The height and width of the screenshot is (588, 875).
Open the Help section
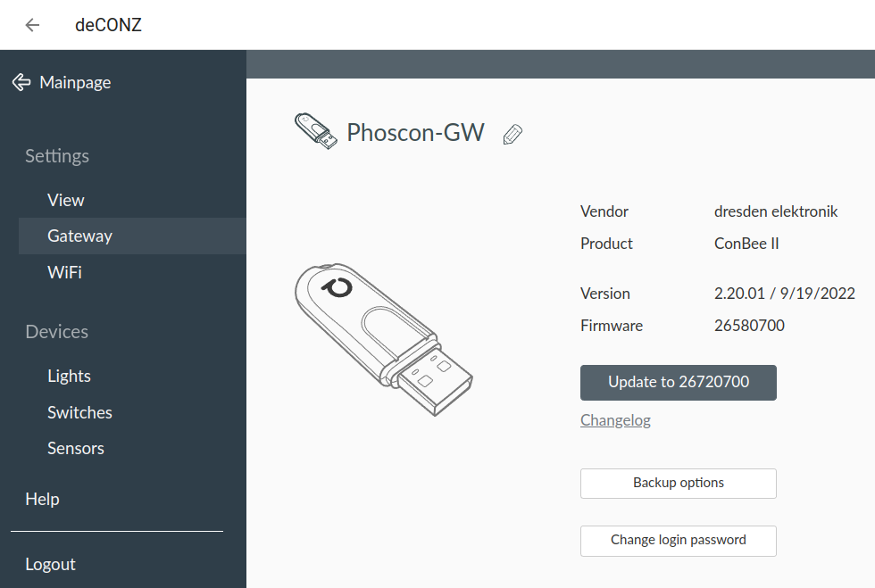click(42, 499)
